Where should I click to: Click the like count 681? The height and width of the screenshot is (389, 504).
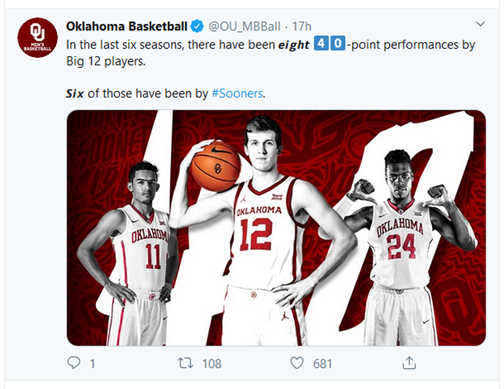(322, 364)
